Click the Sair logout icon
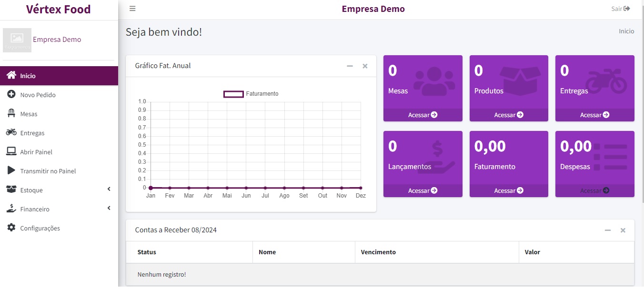 click(627, 9)
